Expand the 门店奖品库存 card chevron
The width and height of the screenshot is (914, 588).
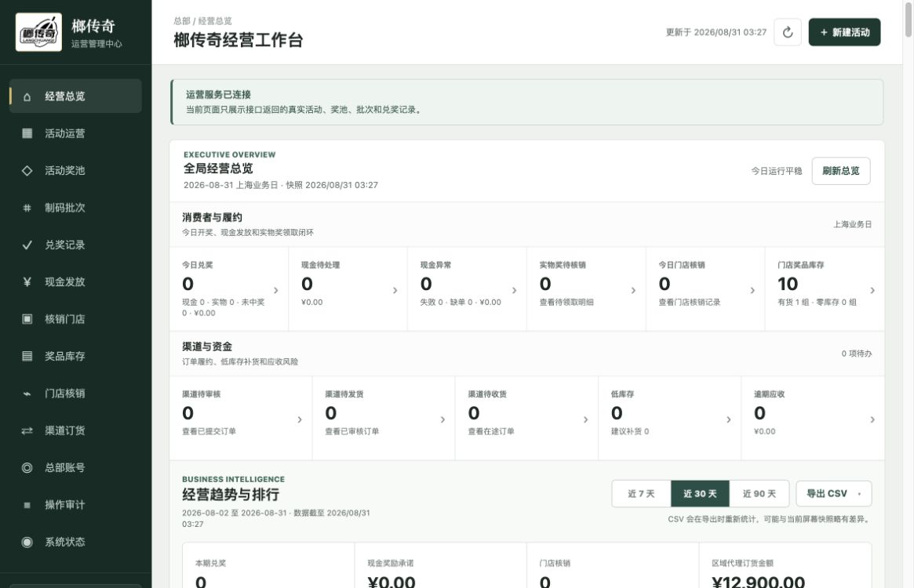pyautogui.click(x=872, y=290)
